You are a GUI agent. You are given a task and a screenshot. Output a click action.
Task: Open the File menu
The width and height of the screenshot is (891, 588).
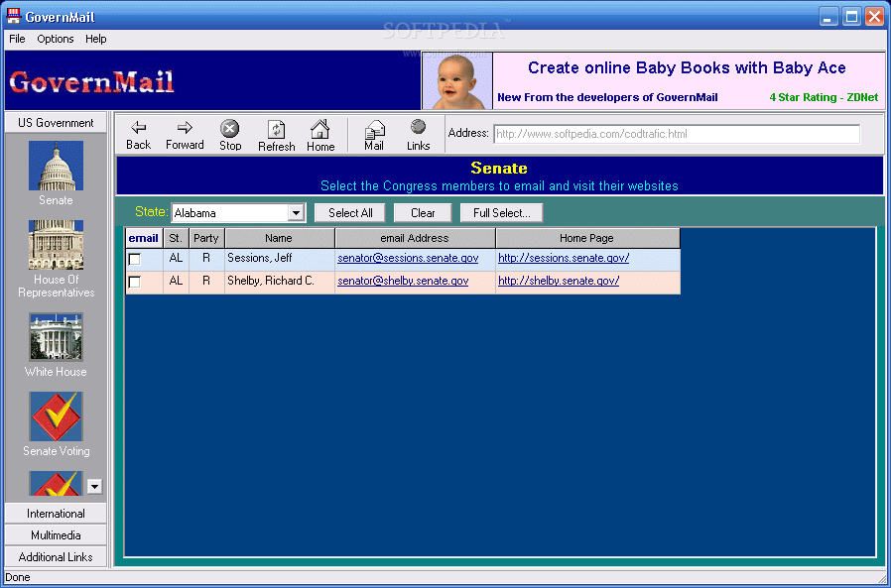pyautogui.click(x=17, y=39)
